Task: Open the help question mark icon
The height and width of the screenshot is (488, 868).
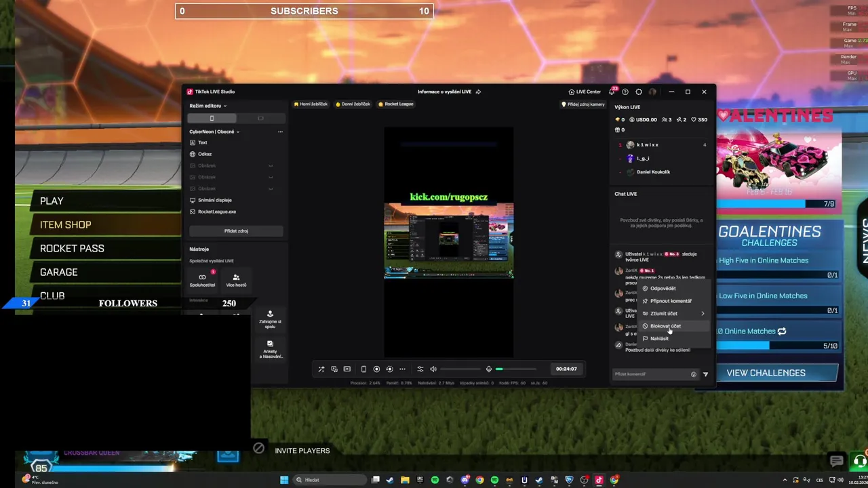Action: 625,91
